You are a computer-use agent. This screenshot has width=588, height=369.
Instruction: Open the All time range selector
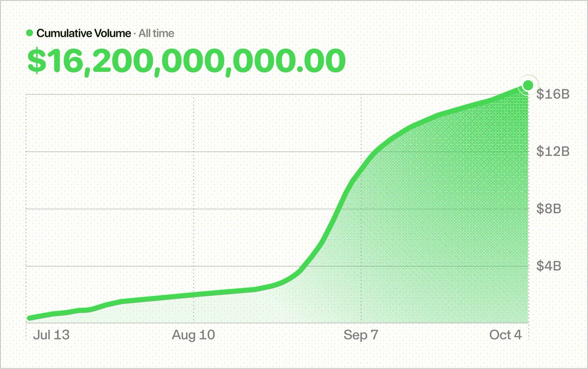click(x=156, y=34)
